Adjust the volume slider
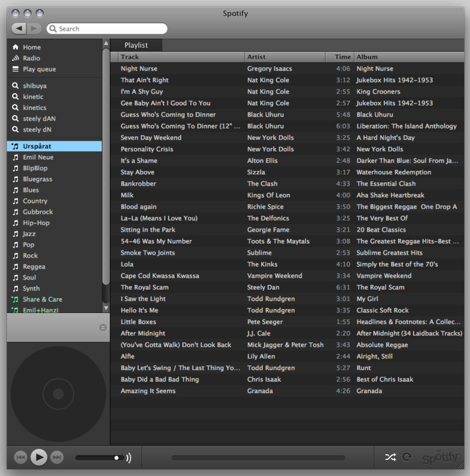 116,457
